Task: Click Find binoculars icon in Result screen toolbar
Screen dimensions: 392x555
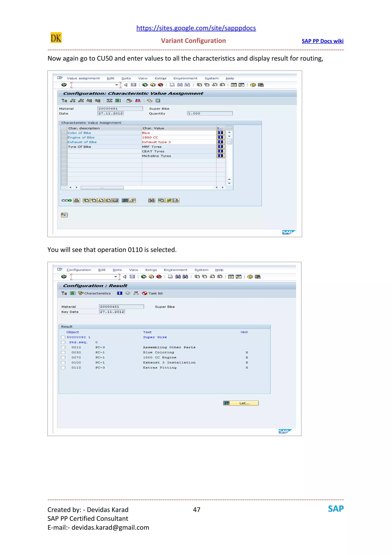Action: pos(178,277)
